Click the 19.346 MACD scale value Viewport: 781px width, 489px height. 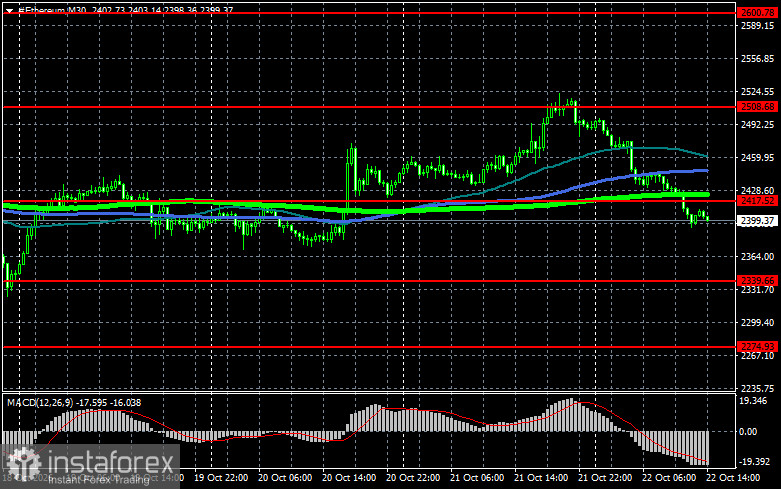753,401
